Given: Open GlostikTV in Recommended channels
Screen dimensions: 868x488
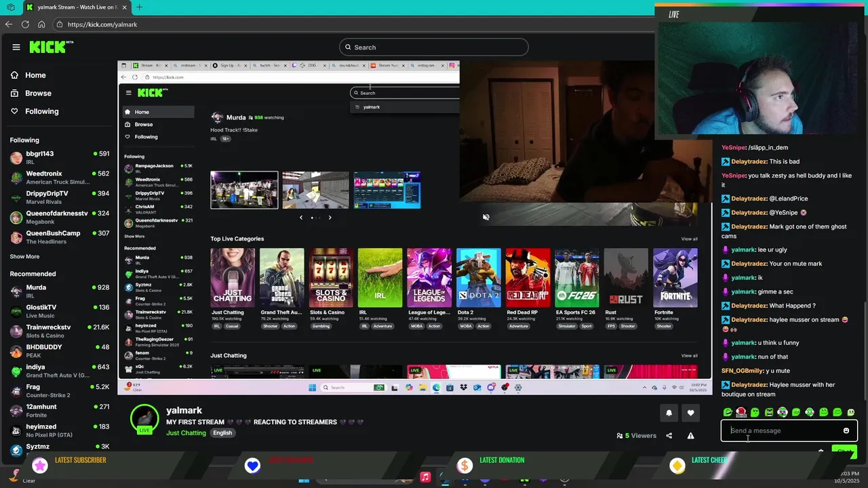Looking at the screenshot, I should 60,311.
